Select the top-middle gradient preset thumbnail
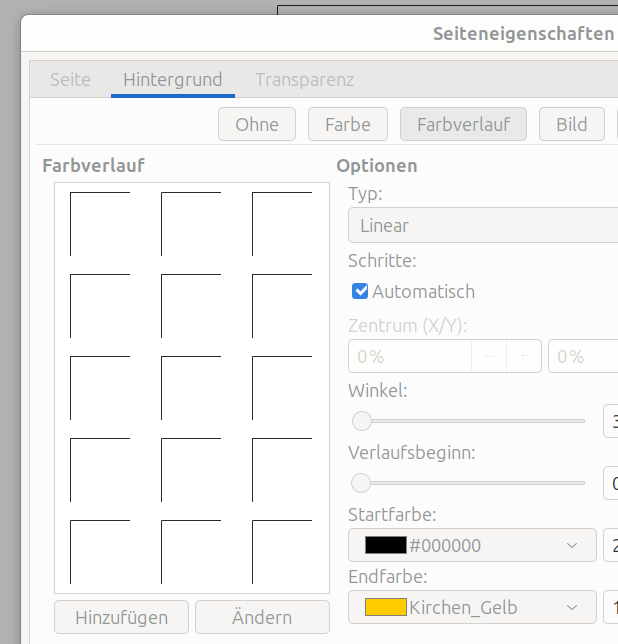The width and height of the screenshot is (618, 644). pyautogui.click(x=191, y=224)
